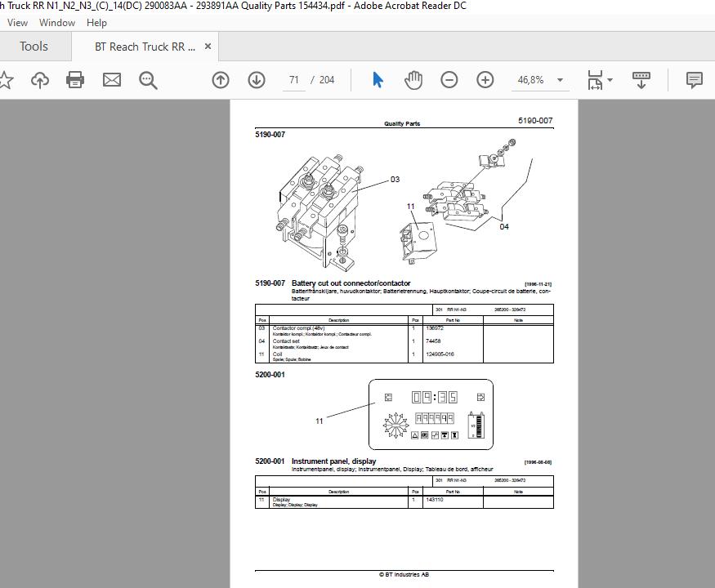Click the 'Contact set' table entry
This screenshot has width=715, height=588.
[286, 341]
